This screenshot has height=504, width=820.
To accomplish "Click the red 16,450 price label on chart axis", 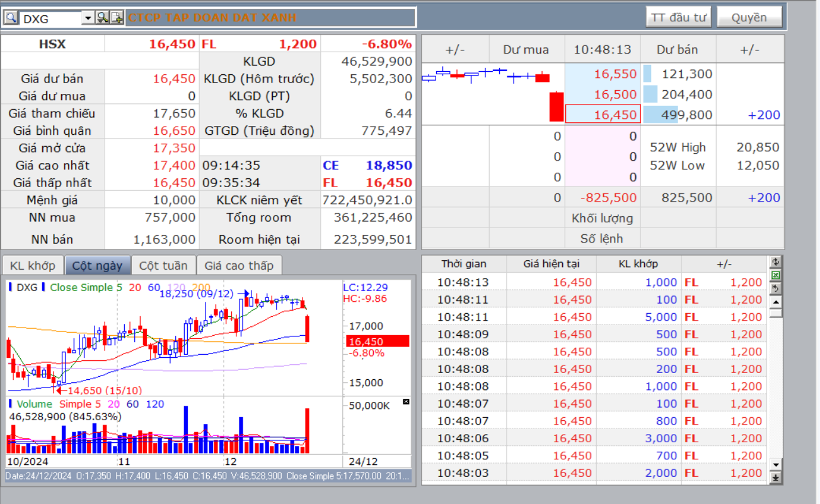I will [378, 341].
